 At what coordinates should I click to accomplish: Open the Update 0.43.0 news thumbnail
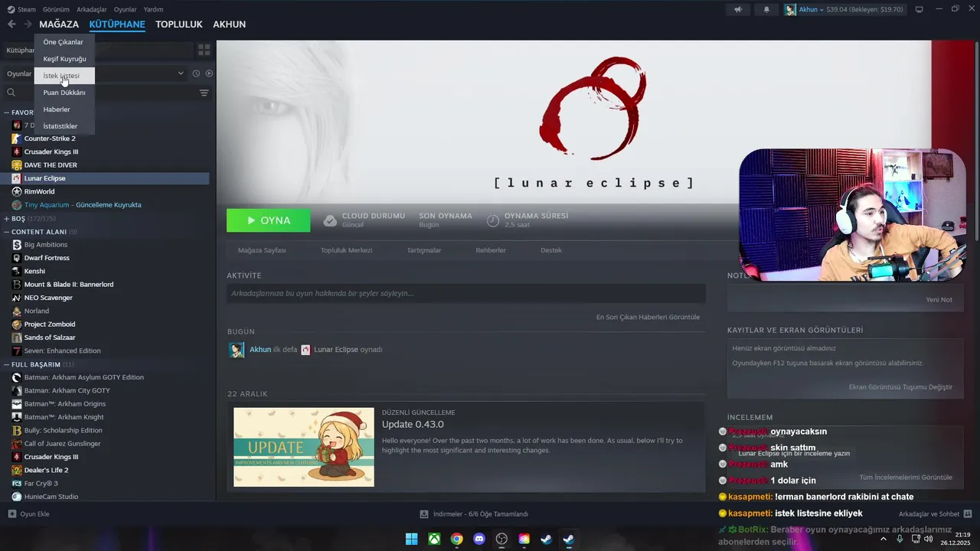point(304,447)
